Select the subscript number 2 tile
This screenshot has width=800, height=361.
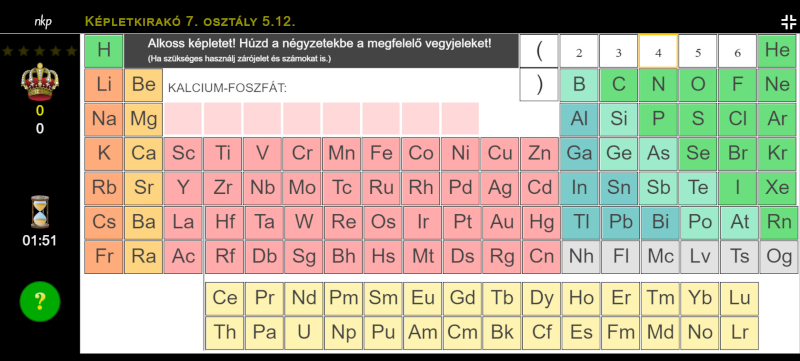click(x=579, y=51)
